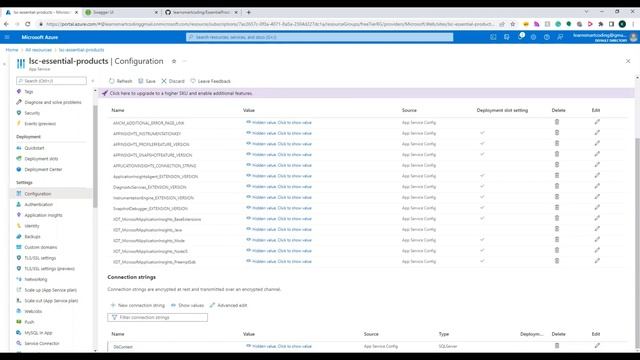Image resolution: width=640 pixels, height=360 pixels.
Task: Open Networking in the sidebar
Action: (36, 279)
